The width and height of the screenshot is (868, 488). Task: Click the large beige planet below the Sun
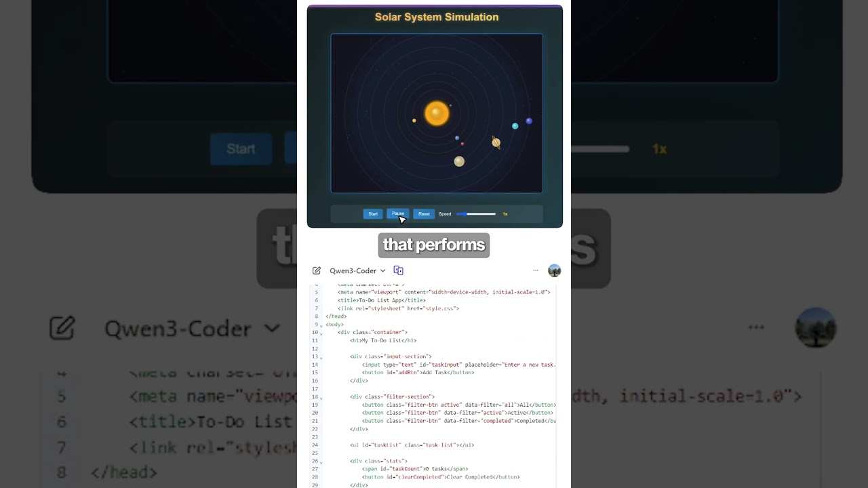[459, 161]
